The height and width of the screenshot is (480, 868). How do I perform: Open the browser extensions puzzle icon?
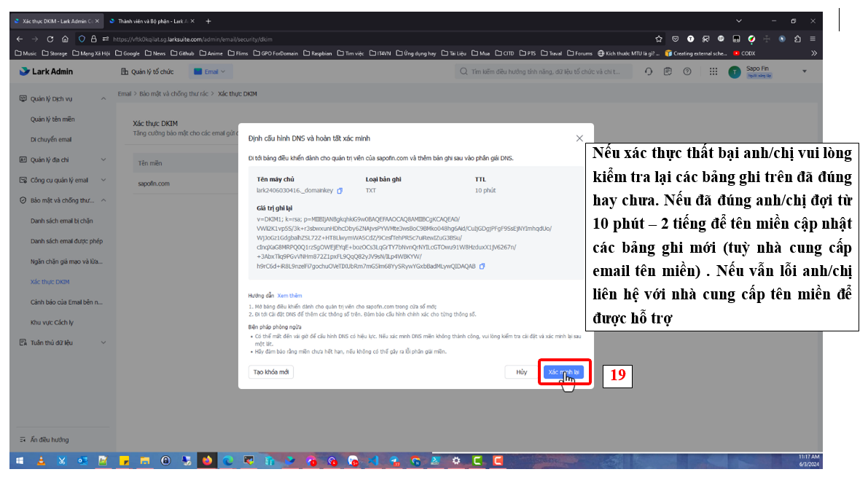point(797,39)
